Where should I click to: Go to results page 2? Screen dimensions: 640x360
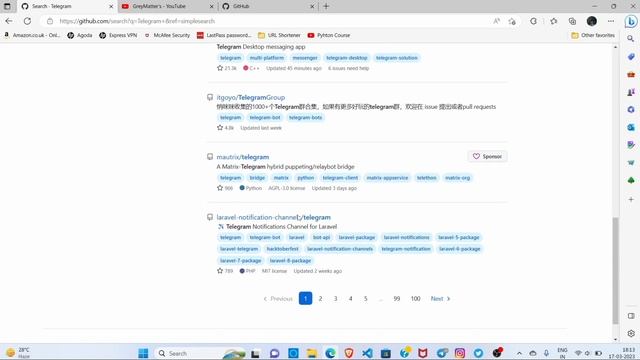(320, 298)
